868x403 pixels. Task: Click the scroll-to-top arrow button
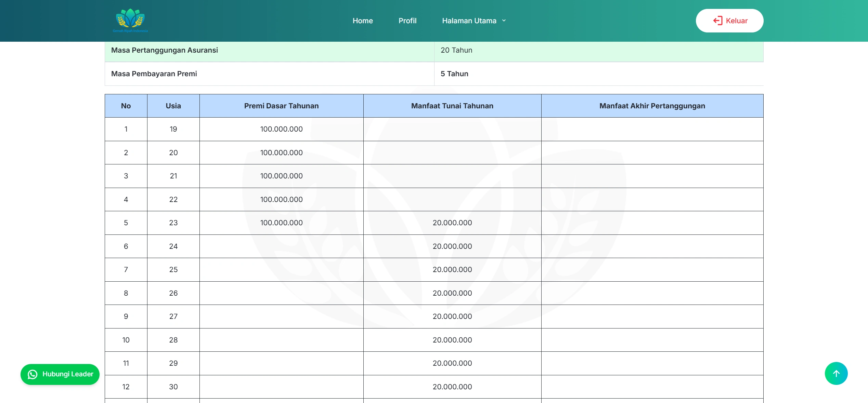point(836,373)
